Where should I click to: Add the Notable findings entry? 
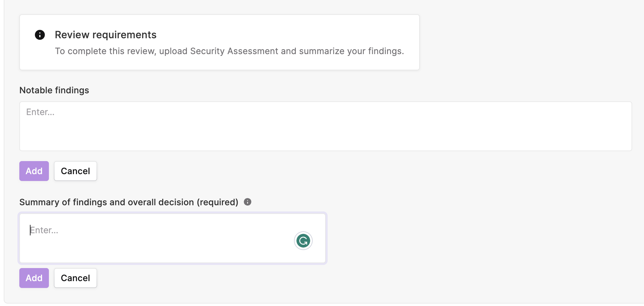tap(34, 171)
